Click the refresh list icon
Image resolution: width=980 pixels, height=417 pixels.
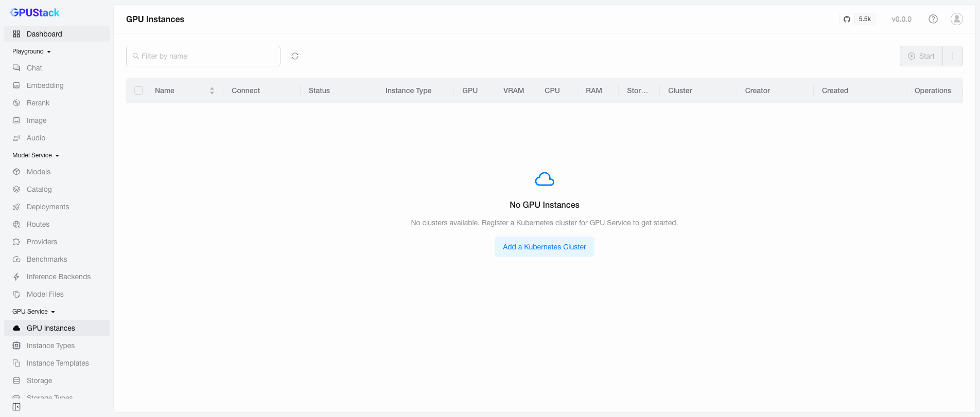(295, 56)
